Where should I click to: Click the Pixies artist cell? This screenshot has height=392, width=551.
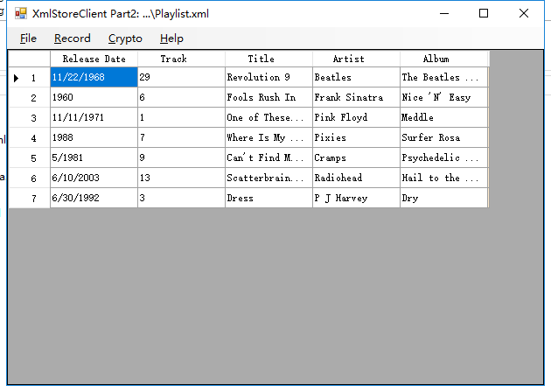pos(356,138)
